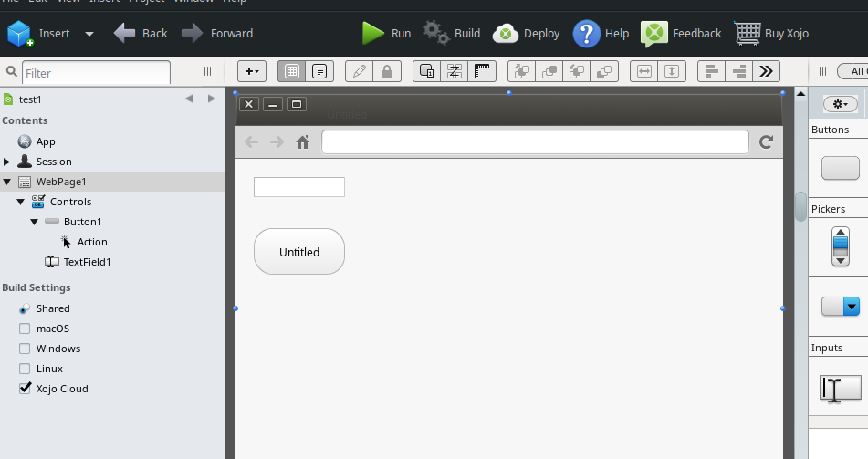Align selected controls right
This screenshot has width=868, height=459.
[x=739, y=71]
